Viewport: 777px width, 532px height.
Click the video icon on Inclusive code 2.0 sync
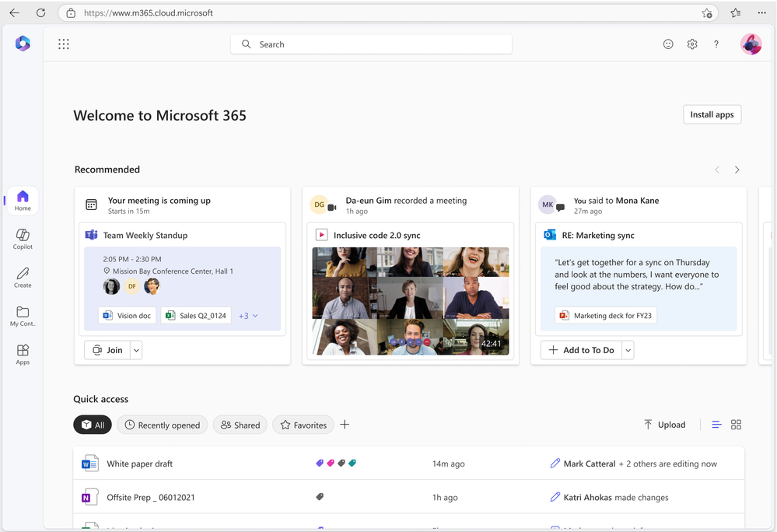(321, 235)
